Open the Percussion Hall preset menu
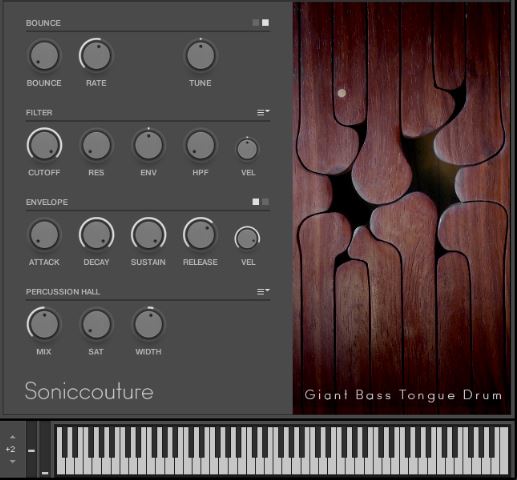Viewport: 517px width, 480px height. click(x=263, y=292)
